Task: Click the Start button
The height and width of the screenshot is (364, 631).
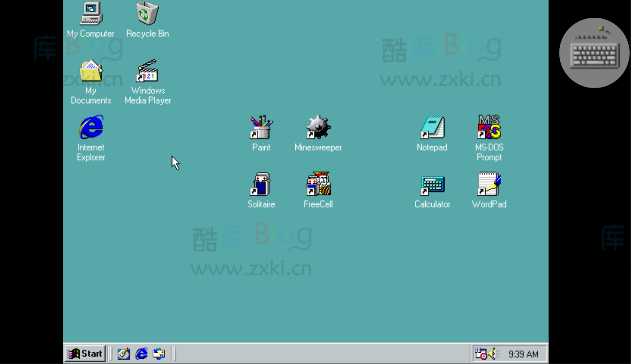Action: coord(85,354)
